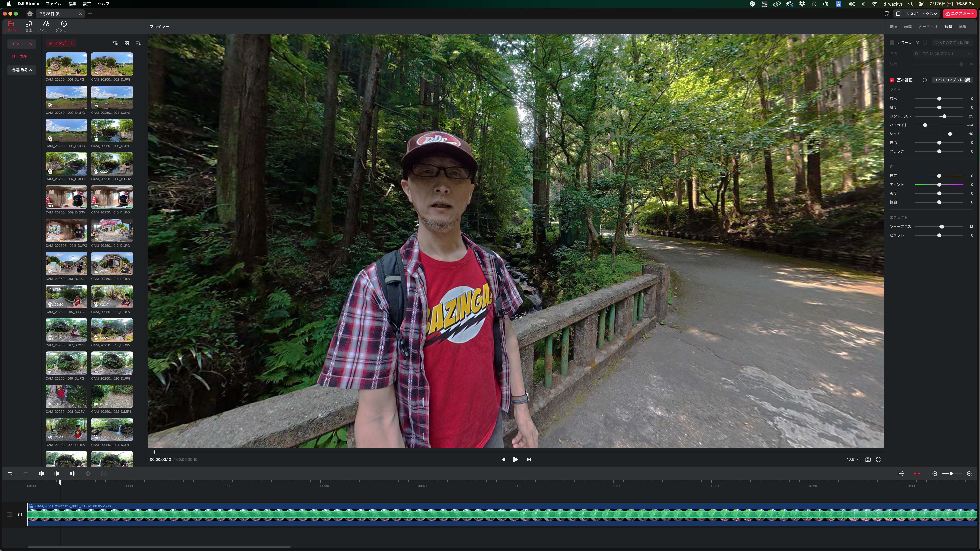Click the + インポート button
The width and height of the screenshot is (980, 551).
[x=61, y=43]
